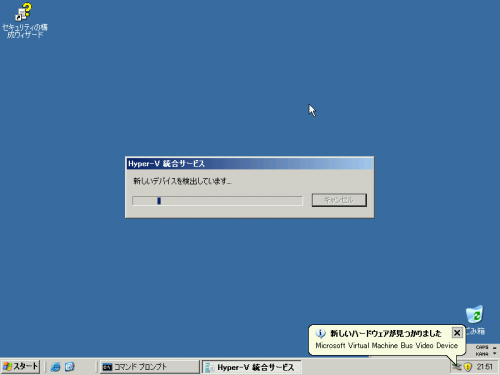Screen dimensions: 500x375
Task: Launch Internet Explorer from quick launch
Action: coord(55,367)
